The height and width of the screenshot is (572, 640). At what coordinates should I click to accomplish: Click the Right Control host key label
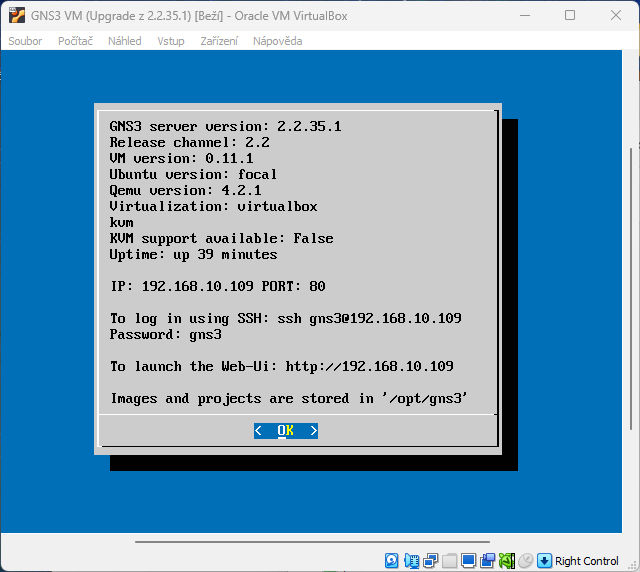587,561
